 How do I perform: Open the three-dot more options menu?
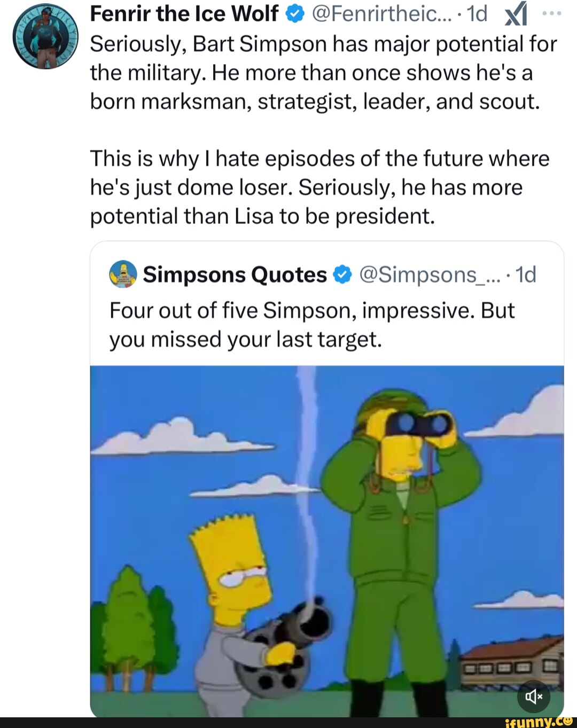click(551, 13)
